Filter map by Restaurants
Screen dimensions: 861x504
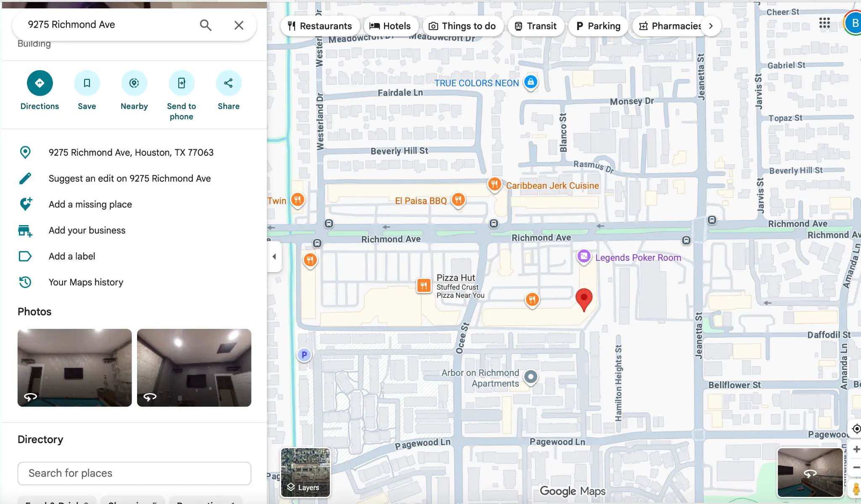[320, 26]
